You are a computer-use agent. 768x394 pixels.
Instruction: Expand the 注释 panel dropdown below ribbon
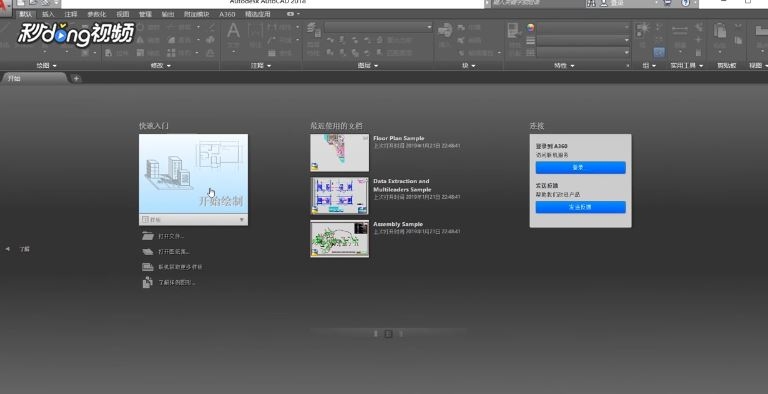[x=268, y=66]
